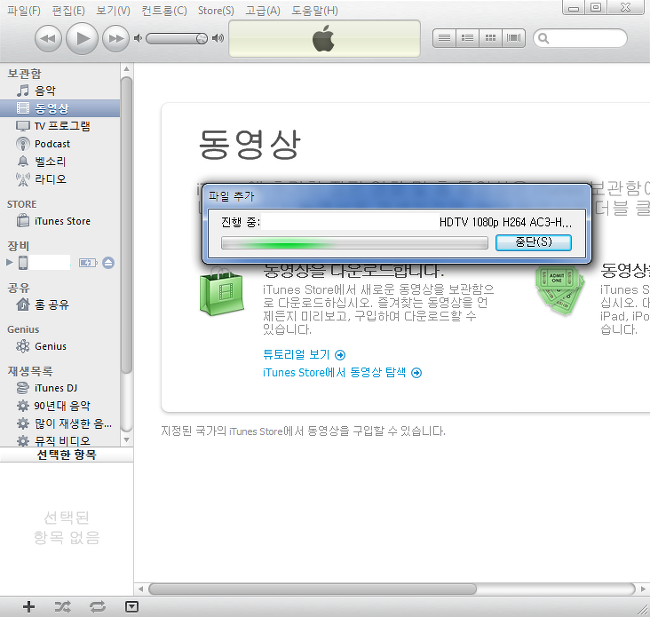Image resolution: width=650 pixels, height=617 pixels.
Task: Click the file-add progress bar
Action: [354, 243]
